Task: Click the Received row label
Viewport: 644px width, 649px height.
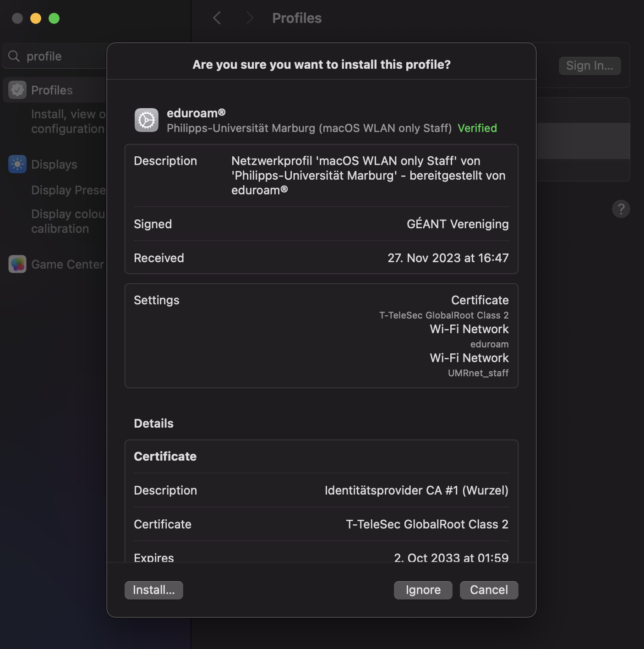Action: point(158,258)
